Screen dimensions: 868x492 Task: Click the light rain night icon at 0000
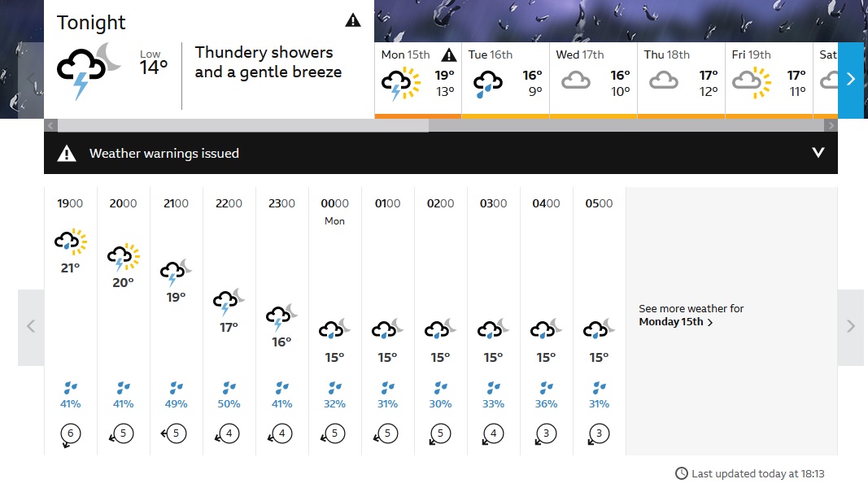(x=334, y=329)
